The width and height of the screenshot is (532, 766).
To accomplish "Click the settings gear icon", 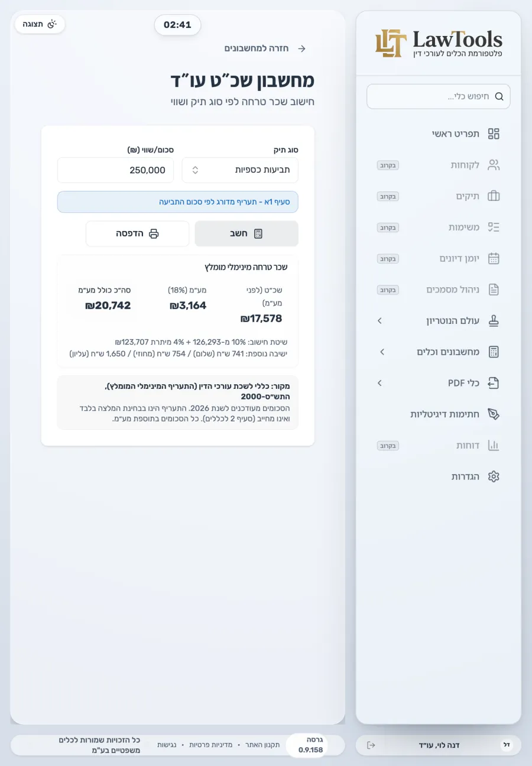I will 494,476.
